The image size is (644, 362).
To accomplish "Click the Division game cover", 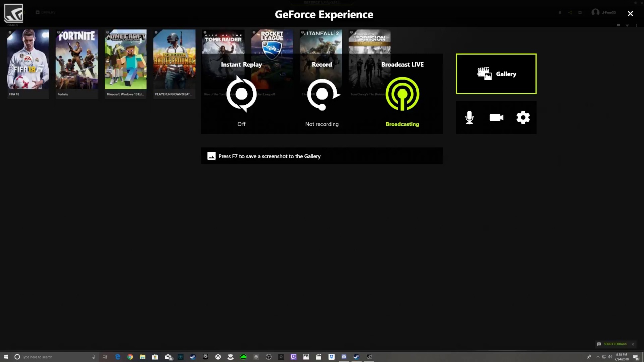I will (370, 59).
